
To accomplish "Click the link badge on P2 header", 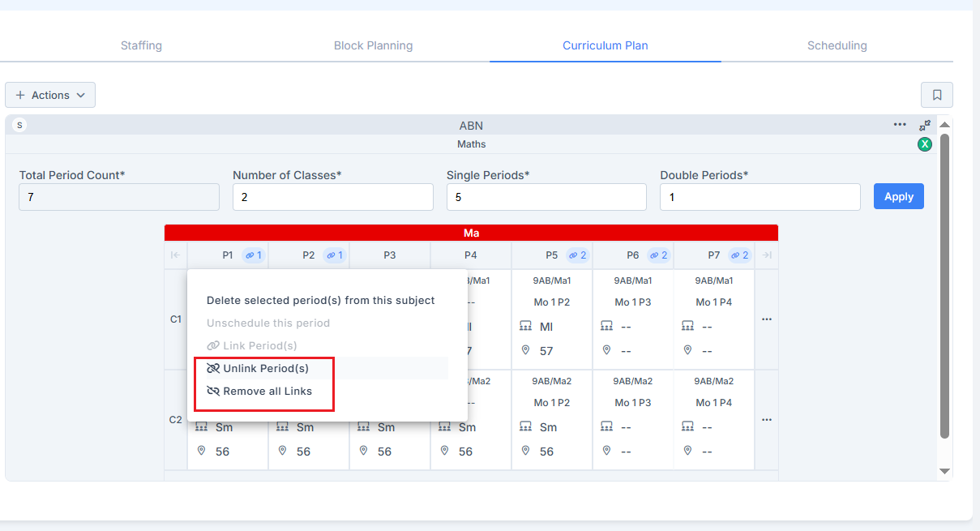I will coord(334,255).
